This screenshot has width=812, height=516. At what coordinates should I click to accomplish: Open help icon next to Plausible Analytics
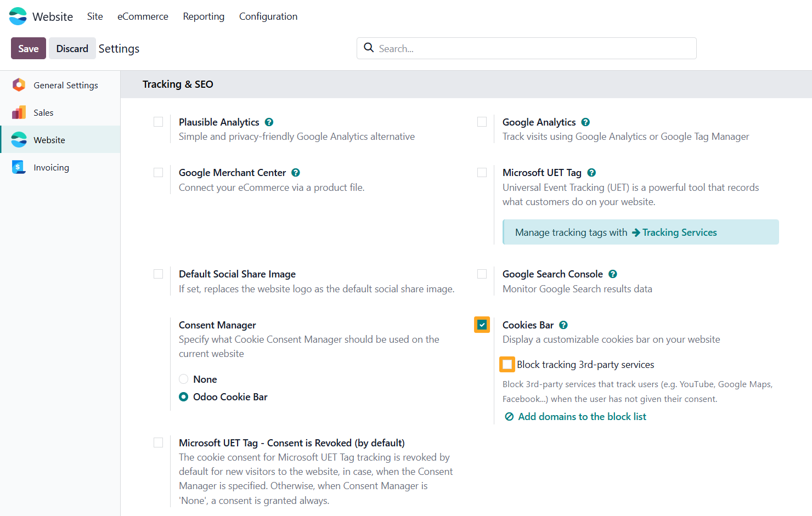[x=269, y=122]
